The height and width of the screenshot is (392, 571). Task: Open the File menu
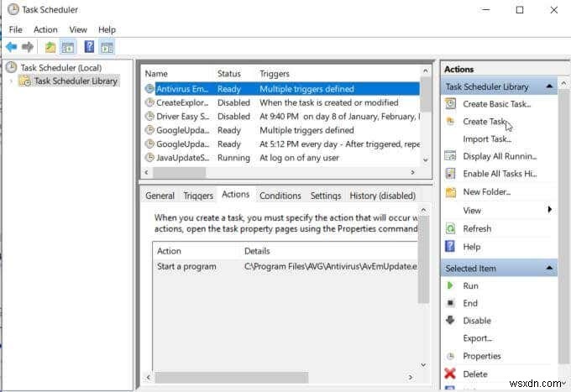tap(16, 29)
